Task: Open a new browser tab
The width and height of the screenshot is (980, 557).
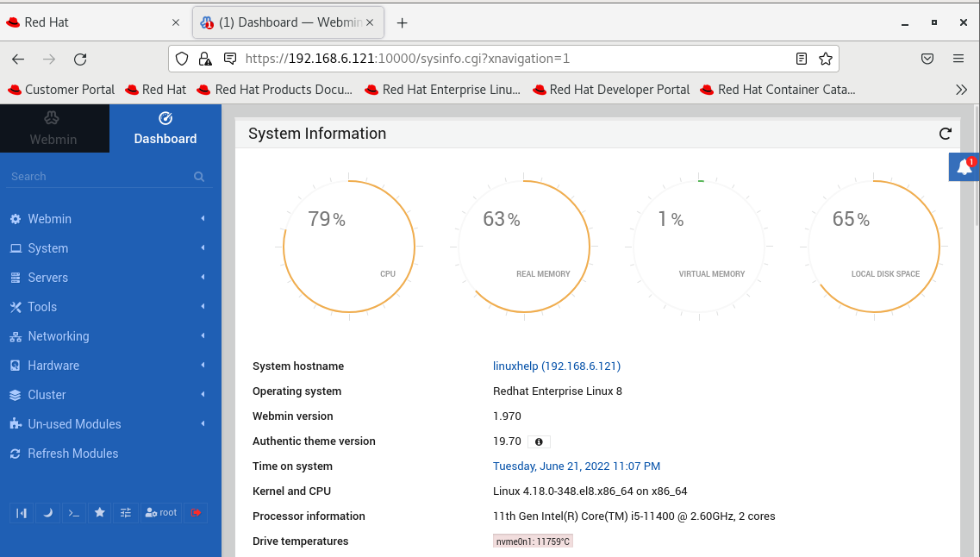Action: tap(402, 22)
